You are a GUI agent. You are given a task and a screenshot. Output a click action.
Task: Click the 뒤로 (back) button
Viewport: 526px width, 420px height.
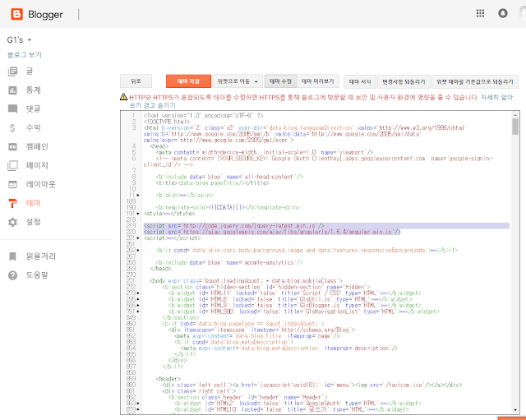tap(136, 81)
